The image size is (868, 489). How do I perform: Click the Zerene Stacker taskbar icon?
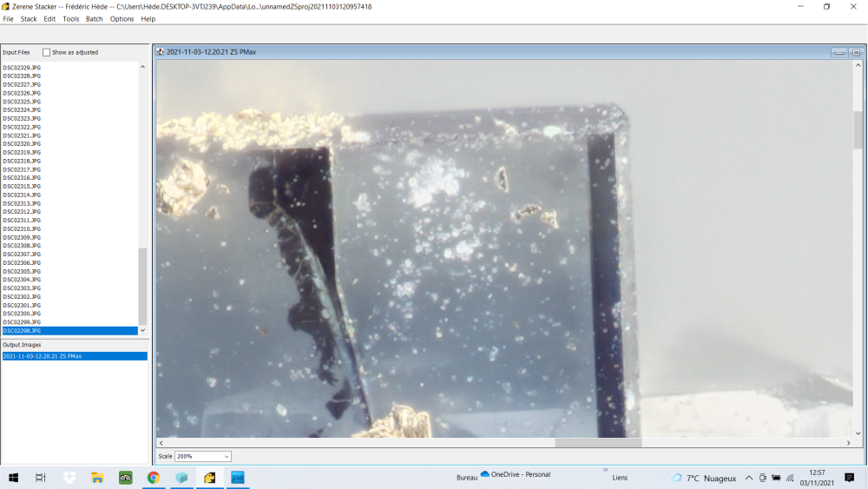(x=209, y=478)
